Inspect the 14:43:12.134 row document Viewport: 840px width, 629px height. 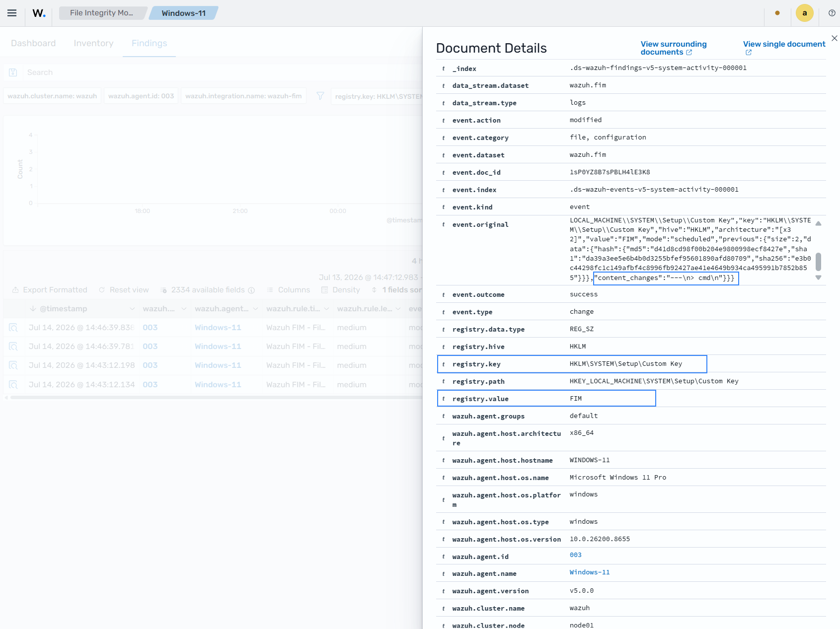(13, 385)
